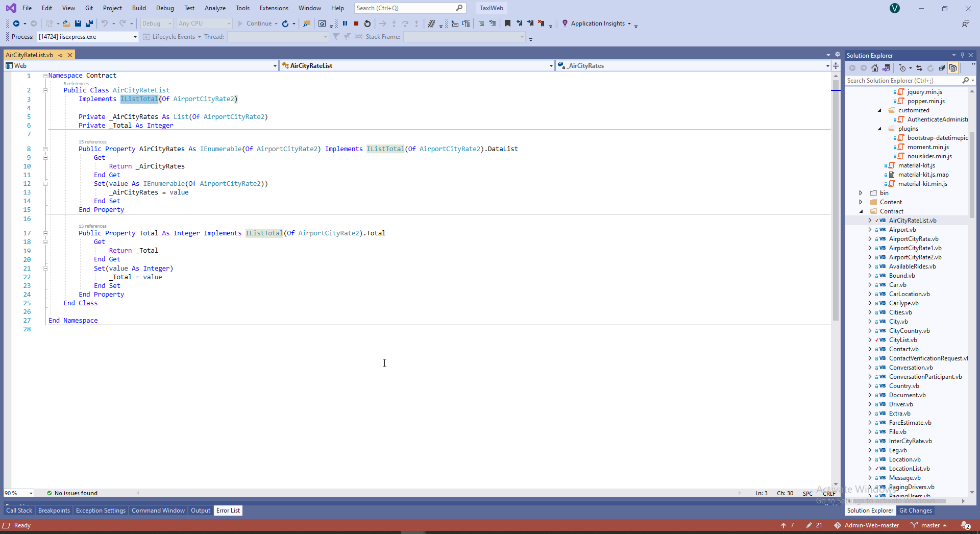Open the Web project scope dropdown
The height and width of the screenshot is (534, 980).
point(275,66)
